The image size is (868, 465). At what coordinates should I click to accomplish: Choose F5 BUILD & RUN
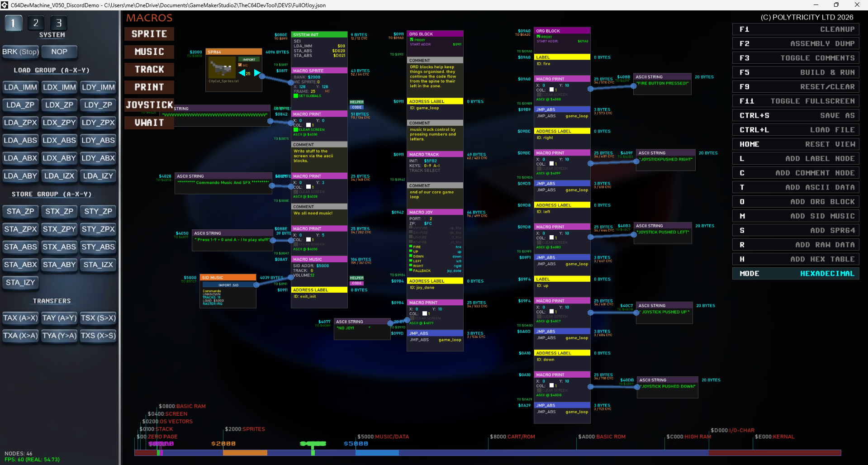(796, 72)
